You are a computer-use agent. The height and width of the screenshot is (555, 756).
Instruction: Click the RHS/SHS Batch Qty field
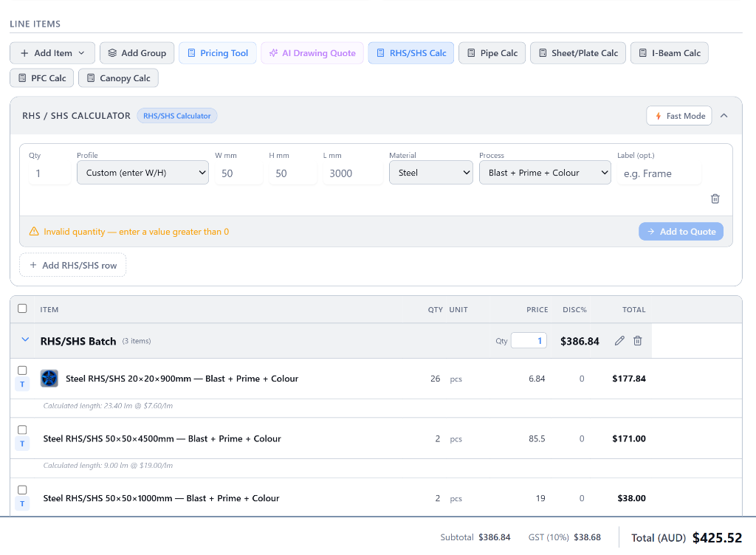pos(529,341)
